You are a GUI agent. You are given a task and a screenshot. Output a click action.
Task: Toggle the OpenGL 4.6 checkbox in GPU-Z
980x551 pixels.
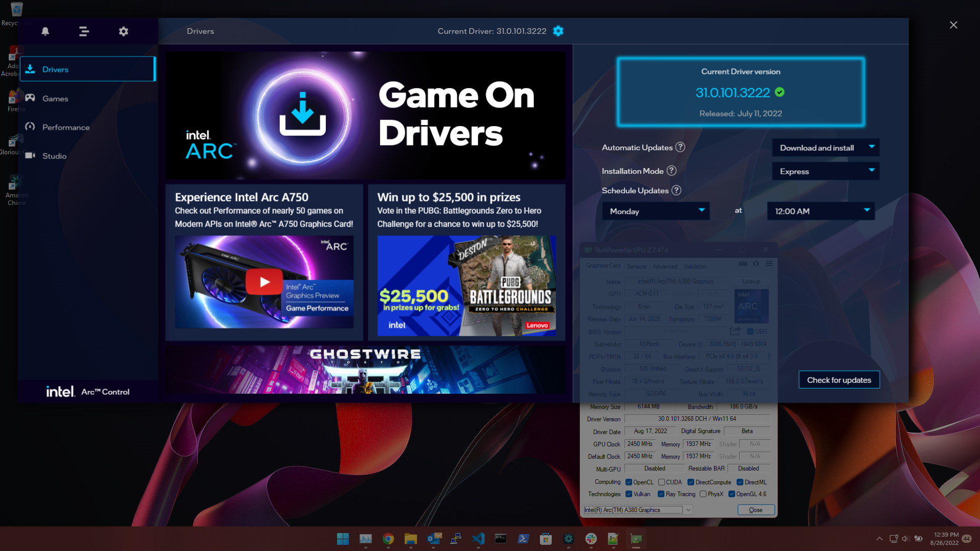tap(732, 494)
